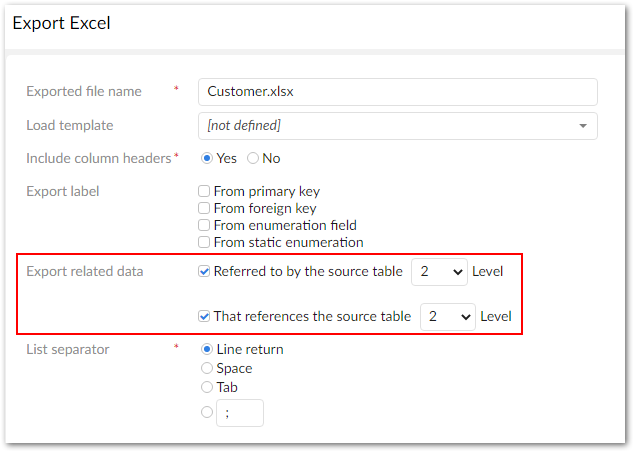Click the Export related data label
634x452 pixels.
pos(84,271)
